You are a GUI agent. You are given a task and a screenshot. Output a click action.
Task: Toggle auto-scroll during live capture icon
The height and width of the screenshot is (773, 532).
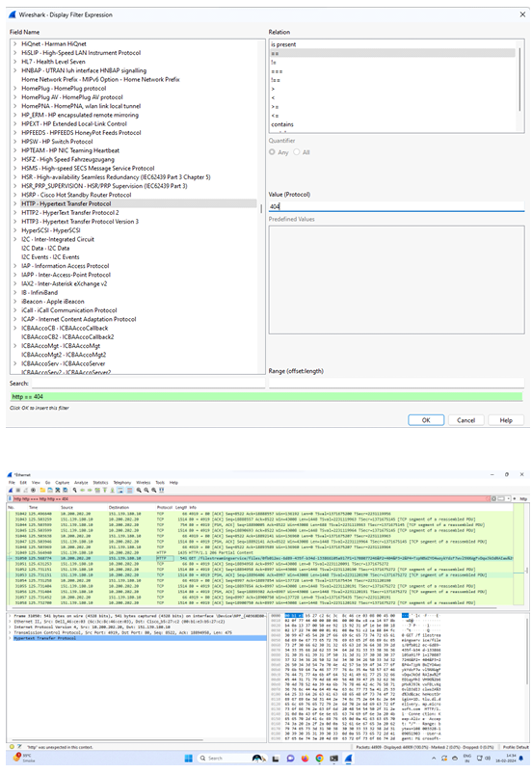120,491
